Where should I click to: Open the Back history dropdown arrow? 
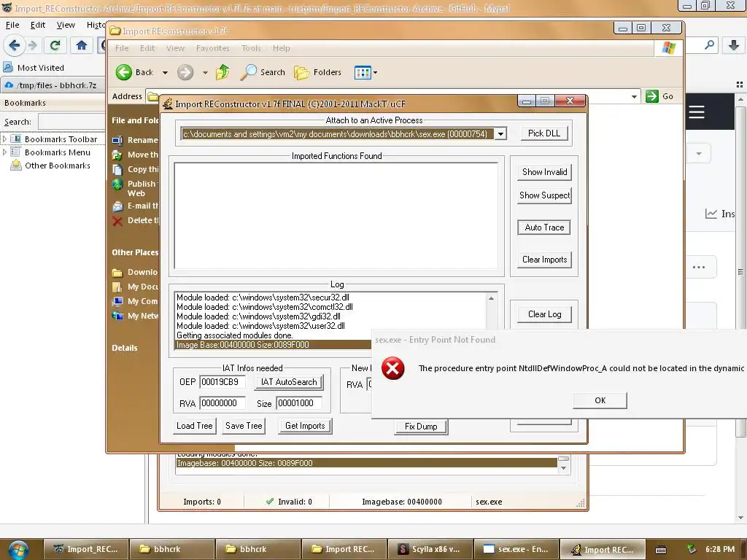[165, 73]
